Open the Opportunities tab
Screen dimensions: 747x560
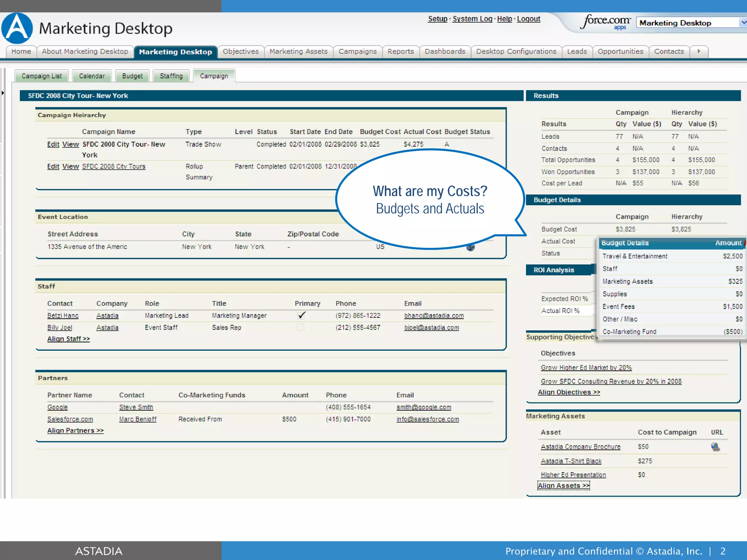click(x=620, y=51)
